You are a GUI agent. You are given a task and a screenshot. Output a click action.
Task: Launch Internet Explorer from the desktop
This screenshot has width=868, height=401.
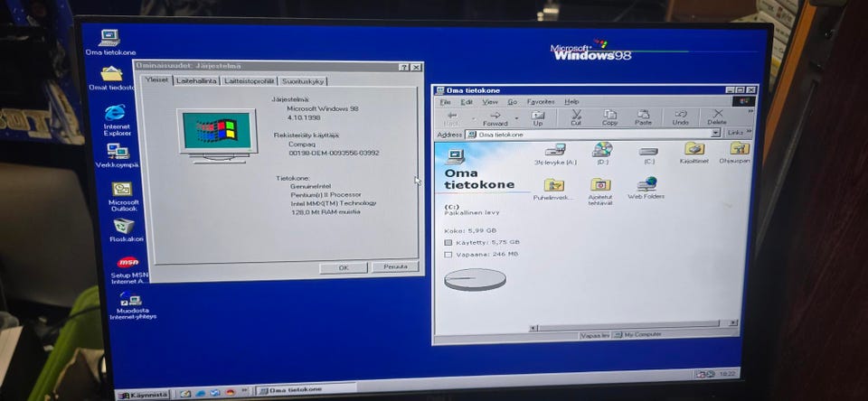(116, 119)
